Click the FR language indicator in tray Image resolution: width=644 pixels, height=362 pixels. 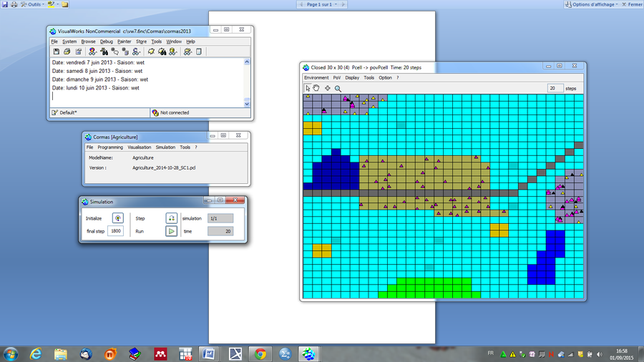(490, 353)
